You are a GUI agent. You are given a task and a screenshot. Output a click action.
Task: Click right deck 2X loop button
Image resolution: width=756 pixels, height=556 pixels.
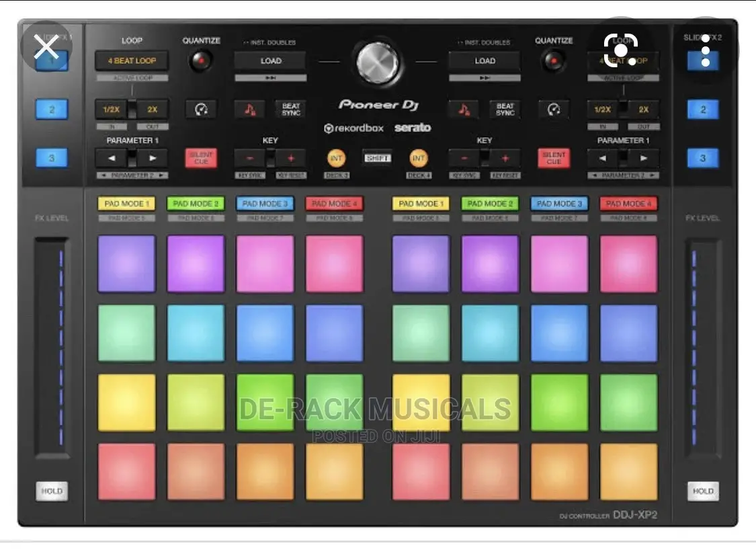(644, 110)
